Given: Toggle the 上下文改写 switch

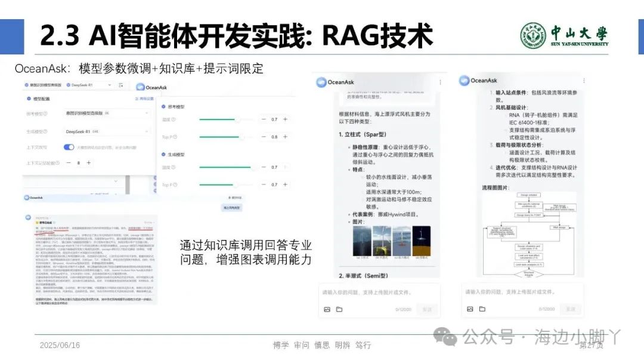Looking at the screenshot, I should pos(69,147).
